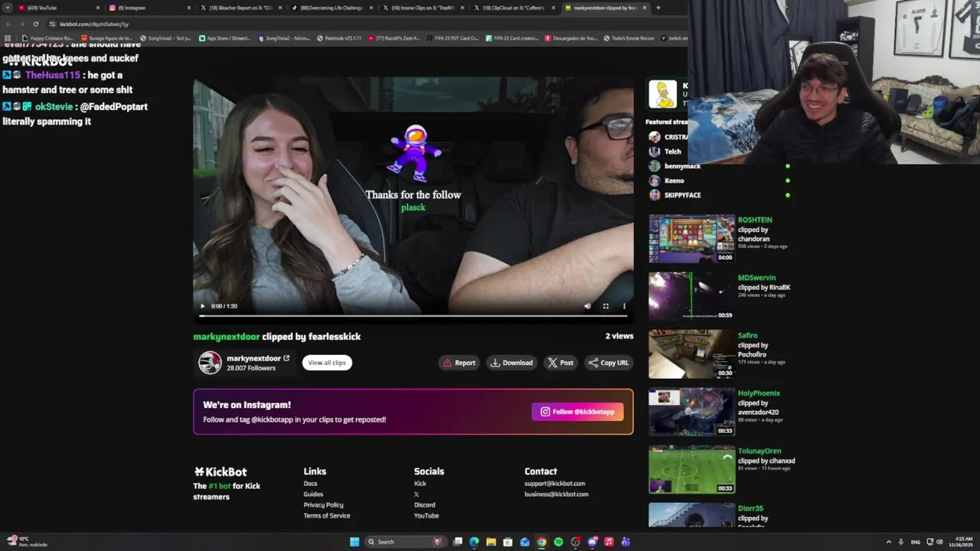Click the taskbar Search box
Viewport: 980px width, 551px height.
coord(405,542)
